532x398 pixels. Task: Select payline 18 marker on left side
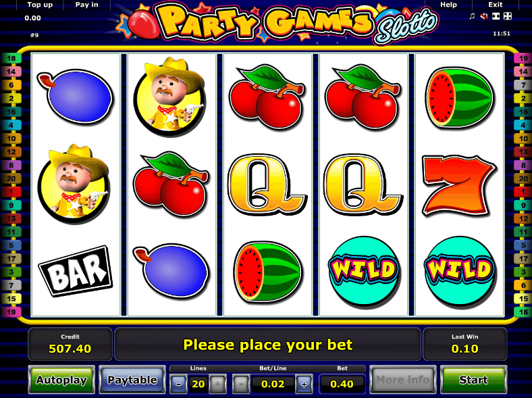pos(11,58)
